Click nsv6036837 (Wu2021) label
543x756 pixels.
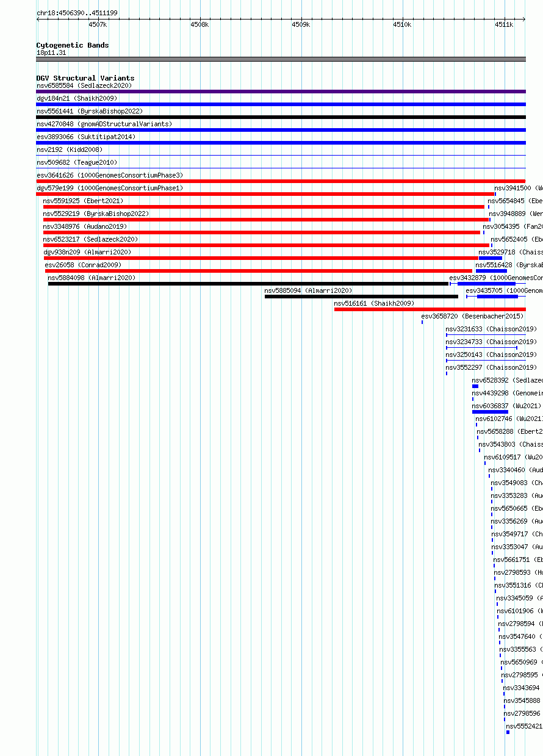(506, 406)
